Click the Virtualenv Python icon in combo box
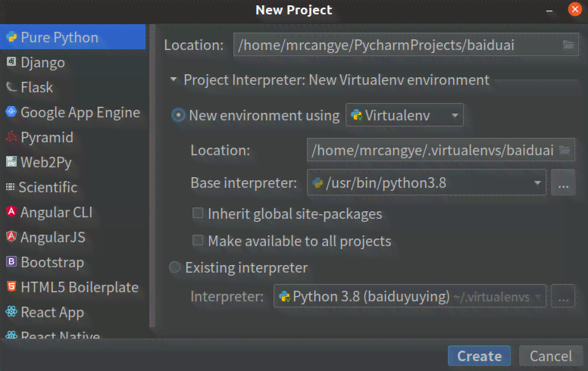 [x=357, y=115]
